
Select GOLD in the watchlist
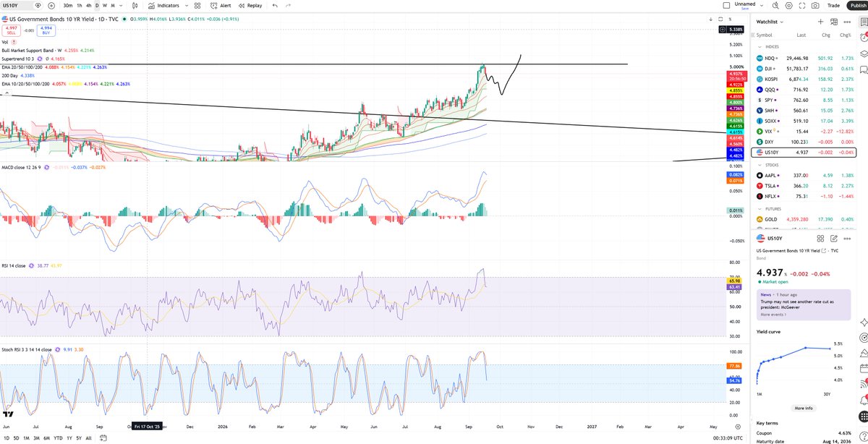coord(803,218)
